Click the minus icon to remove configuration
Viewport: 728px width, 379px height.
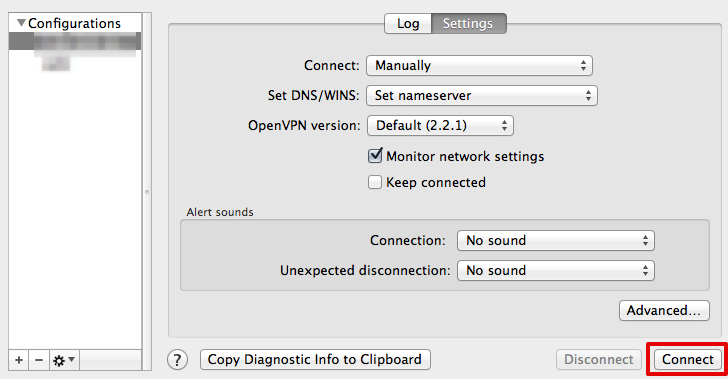click(39, 360)
